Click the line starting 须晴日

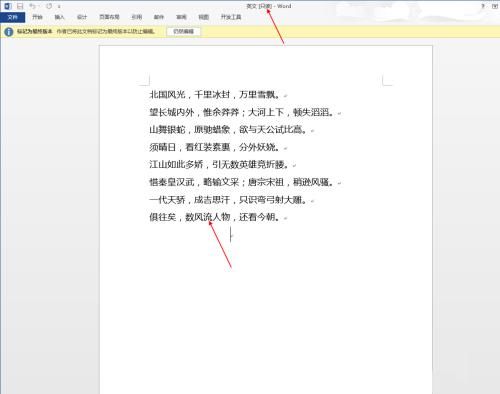[216, 147]
